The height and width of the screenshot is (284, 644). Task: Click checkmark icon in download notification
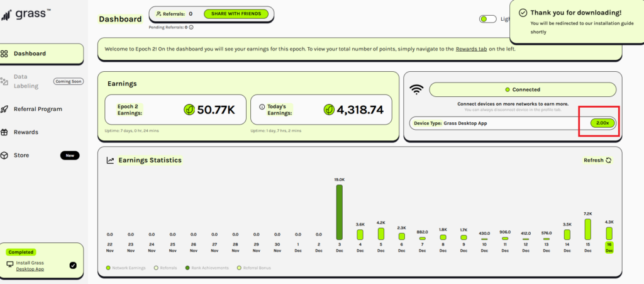pos(523,13)
